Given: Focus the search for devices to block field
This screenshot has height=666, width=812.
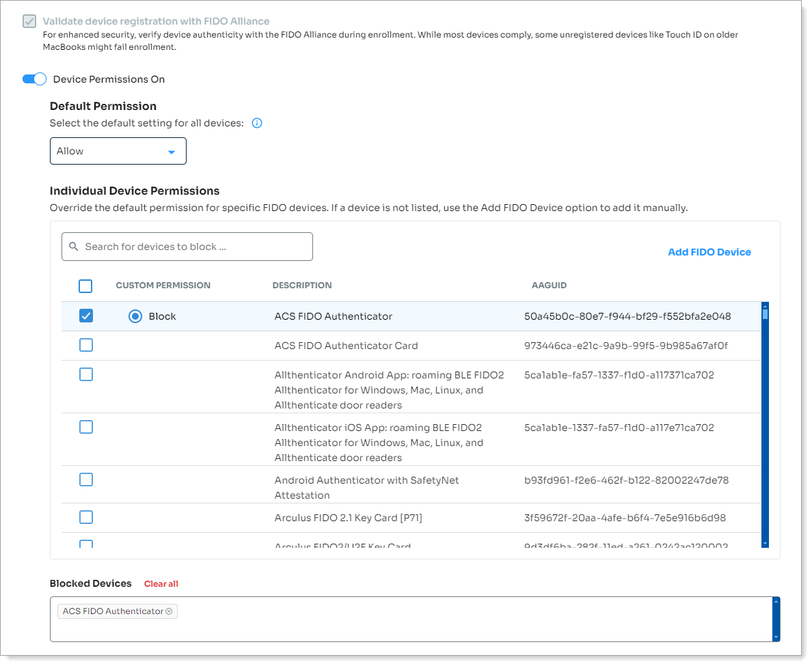Looking at the screenshot, I should tap(195, 247).
